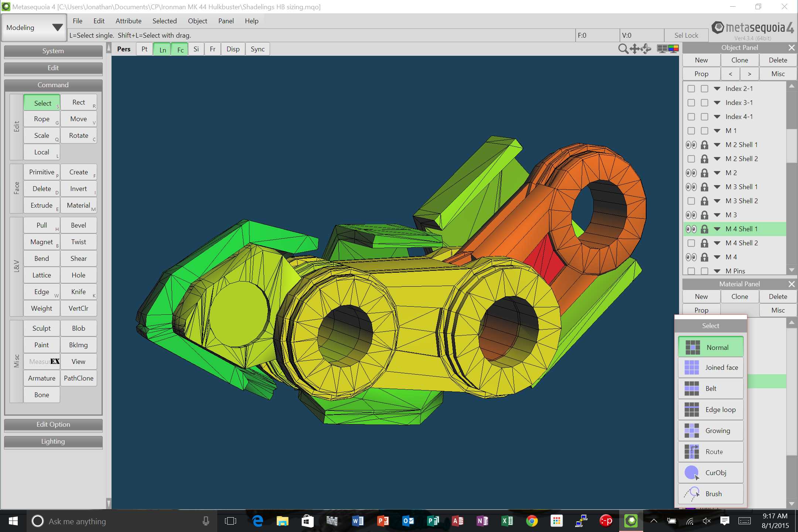798x532 pixels.
Task: Hide M 4 Shell 1 via eye icon
Action: click(691, 229)
